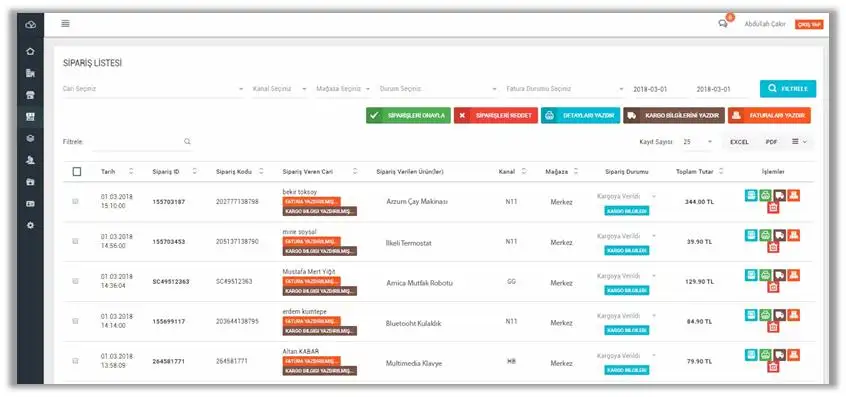
Task: Export the list with Excel button
Action: (739, 142)
